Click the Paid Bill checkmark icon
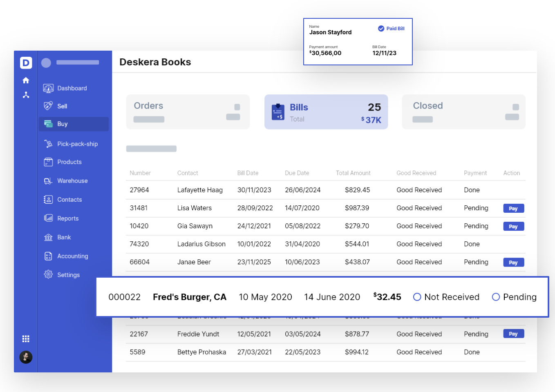The image size is (555, 392). pos(381,29)
